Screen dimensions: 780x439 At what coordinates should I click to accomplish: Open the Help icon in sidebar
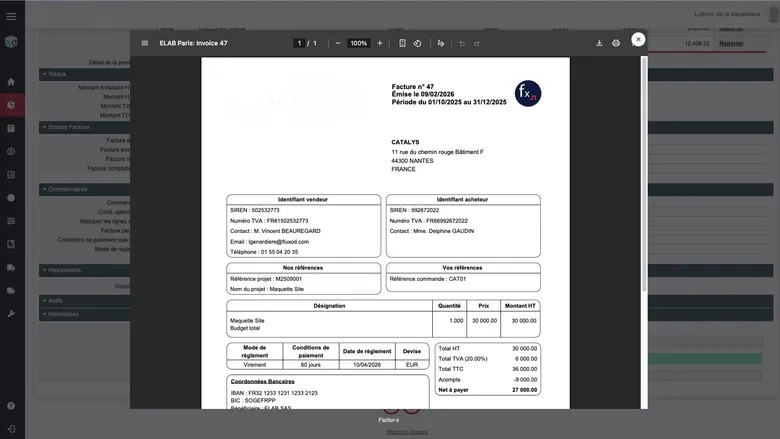coord(11,405)
